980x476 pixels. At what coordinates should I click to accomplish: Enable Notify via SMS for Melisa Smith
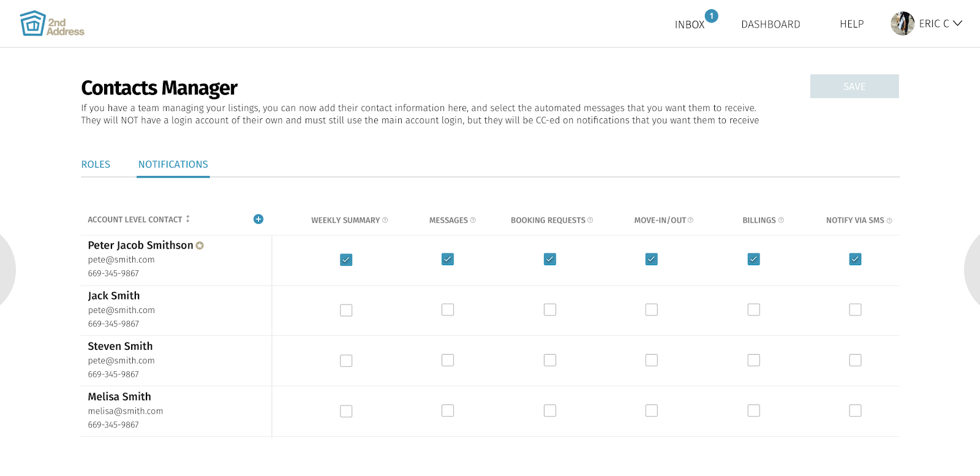tap(855, 410)
